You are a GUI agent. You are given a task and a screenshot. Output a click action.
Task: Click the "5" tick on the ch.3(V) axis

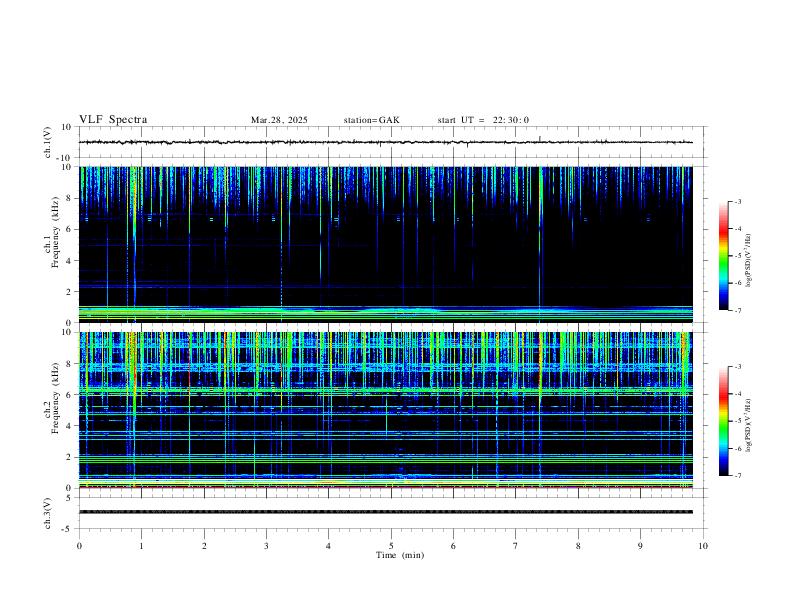tap(69, 498)
